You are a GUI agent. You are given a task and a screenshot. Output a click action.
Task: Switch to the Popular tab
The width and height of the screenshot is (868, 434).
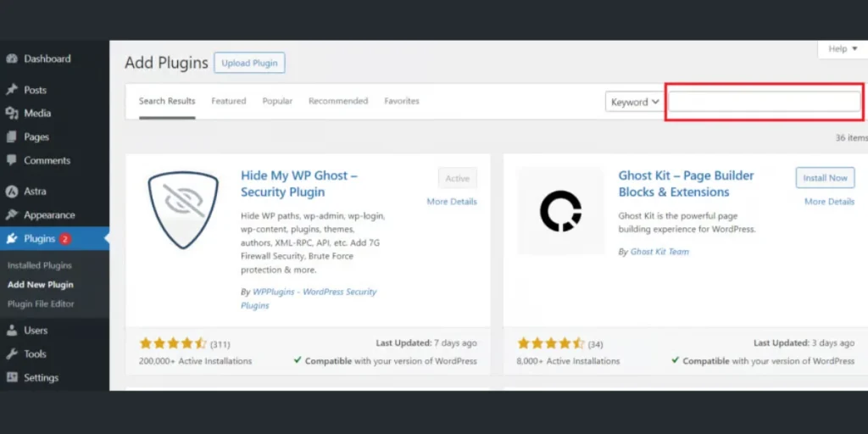pyautogui.click(x=277, y=102)
